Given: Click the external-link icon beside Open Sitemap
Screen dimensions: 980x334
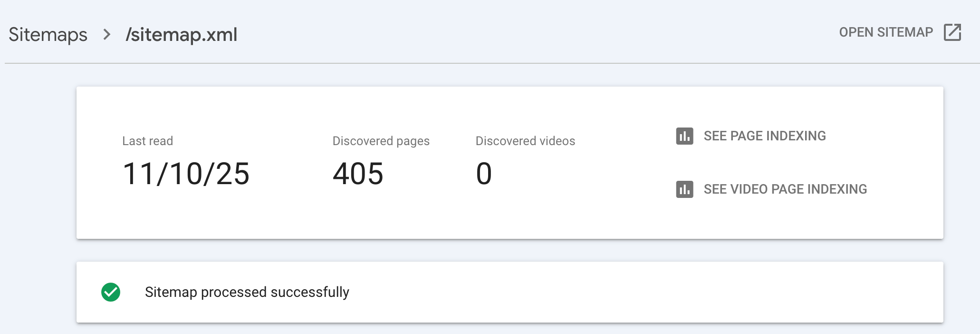Looking at the screenshot, I should [952, 32].
